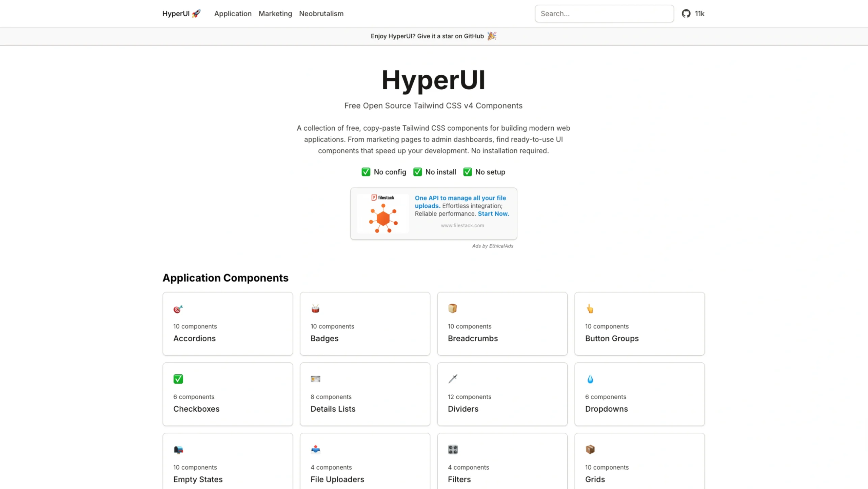868x489 pixels.
Task: Click the bread emoji on Breadcrumbs card
Action: pos(453,308)
